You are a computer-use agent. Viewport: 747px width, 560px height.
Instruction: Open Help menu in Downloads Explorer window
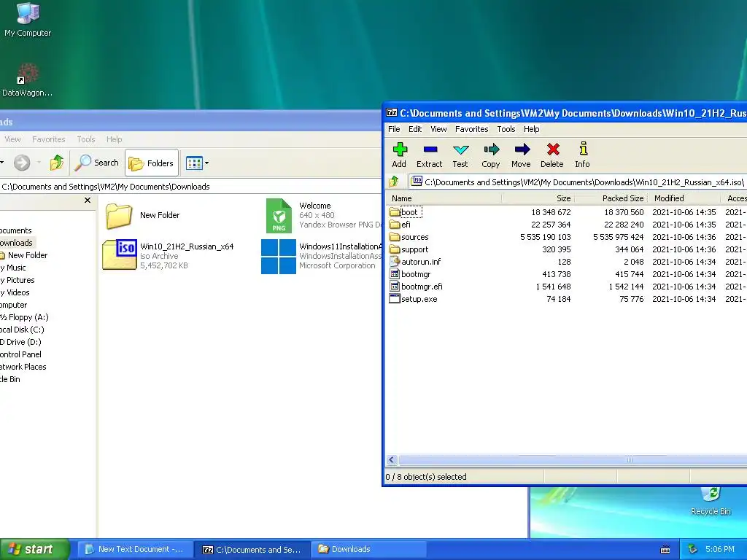pos(115,139)
